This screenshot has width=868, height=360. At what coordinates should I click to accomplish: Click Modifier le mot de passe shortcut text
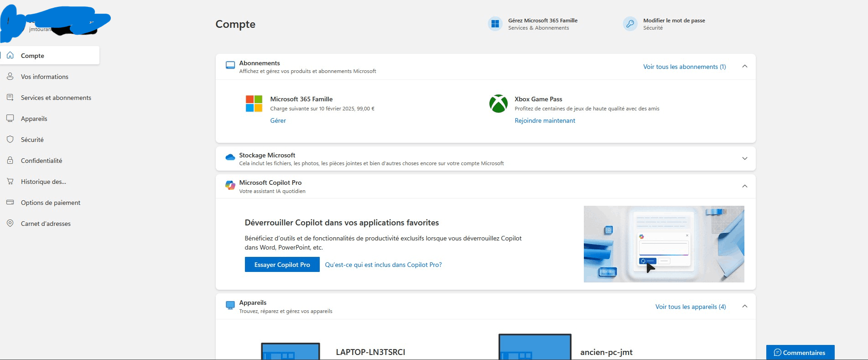(x=674, y=21)
